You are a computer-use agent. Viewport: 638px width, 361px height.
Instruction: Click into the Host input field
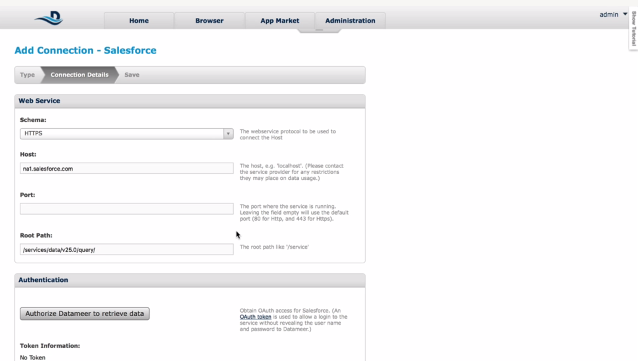[x=127, y=168]
